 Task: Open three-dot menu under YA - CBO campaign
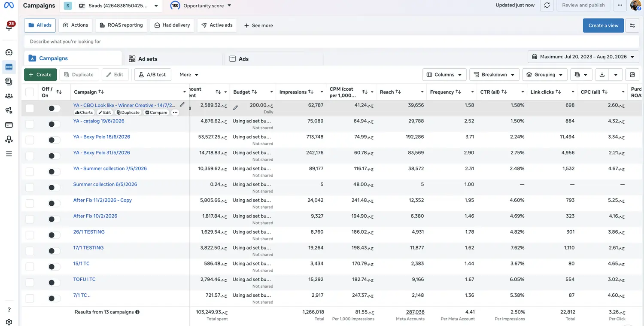(x=175, y=113)
